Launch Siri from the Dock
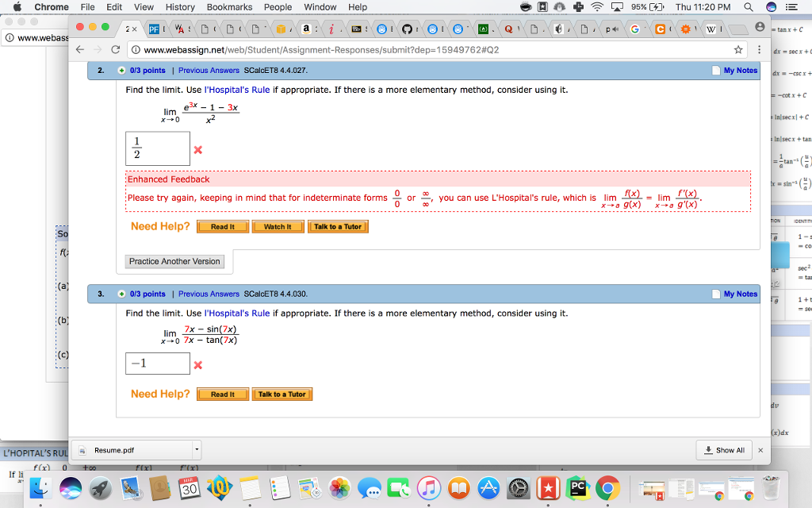 pyautogui.click(x=71, y=488)
